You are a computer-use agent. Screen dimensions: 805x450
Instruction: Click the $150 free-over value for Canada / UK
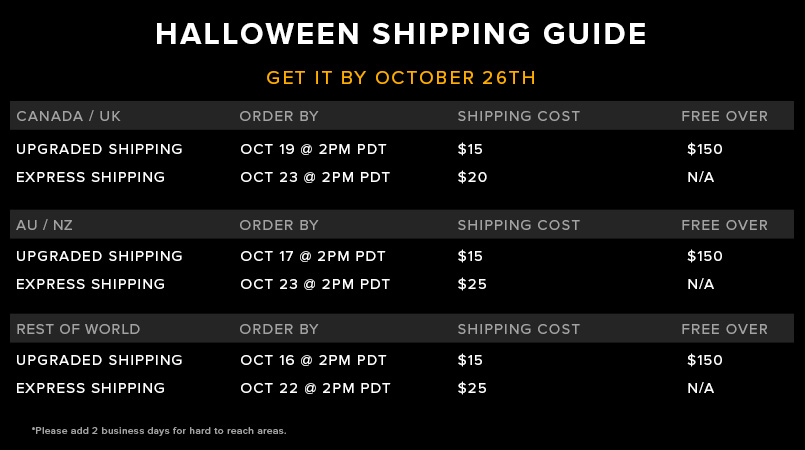pos(705,149)
